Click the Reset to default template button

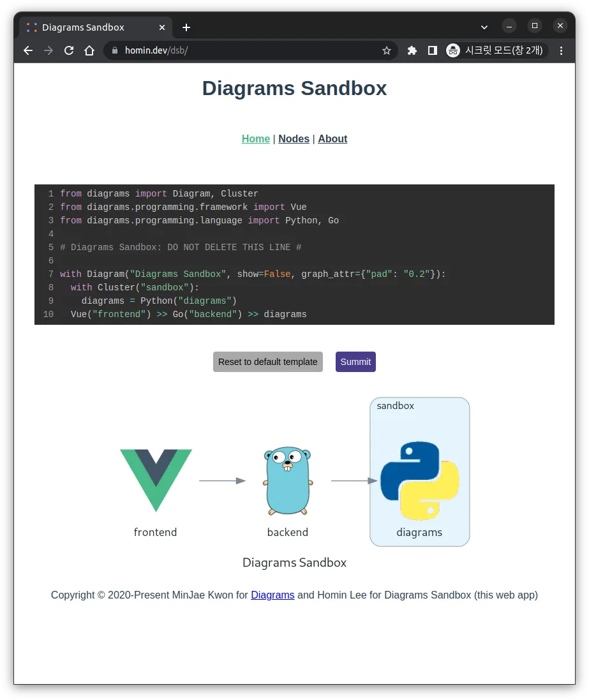coord(268,362)
